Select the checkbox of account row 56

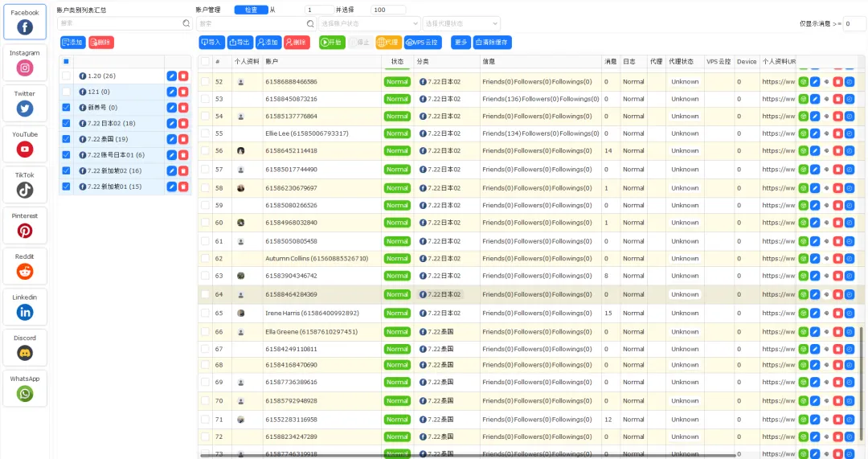tap(206, 150)
